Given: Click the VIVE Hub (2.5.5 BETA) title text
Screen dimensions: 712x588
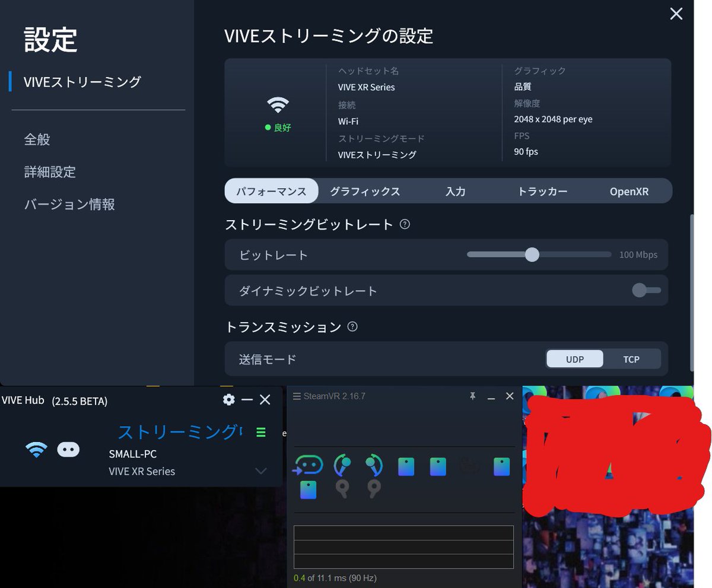Looking at the screenshot, I should (55, 401).
